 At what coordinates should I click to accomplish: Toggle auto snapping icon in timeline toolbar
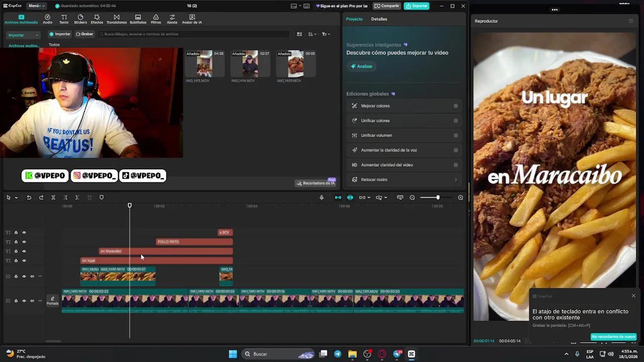click(x=350, y=198)
